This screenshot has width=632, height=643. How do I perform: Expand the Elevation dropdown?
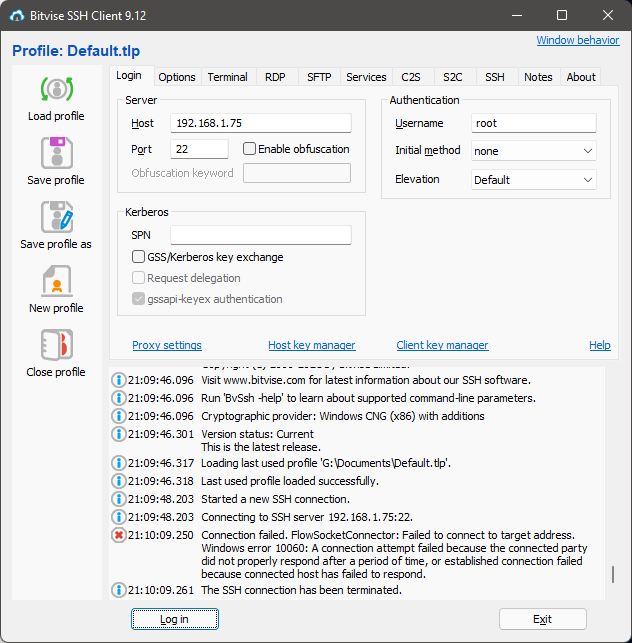click(x=534, y=180)
